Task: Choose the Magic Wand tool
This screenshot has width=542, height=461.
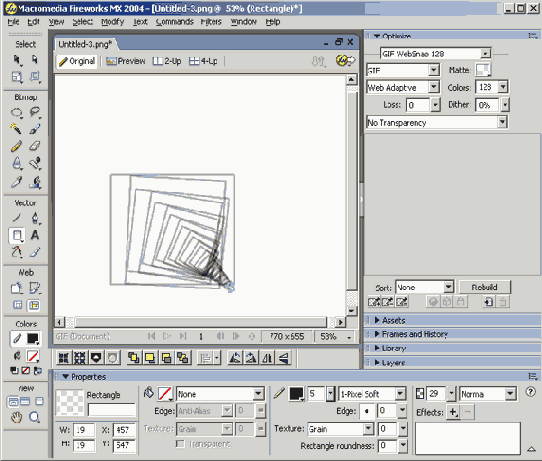Action: click(x=16, y=129)
